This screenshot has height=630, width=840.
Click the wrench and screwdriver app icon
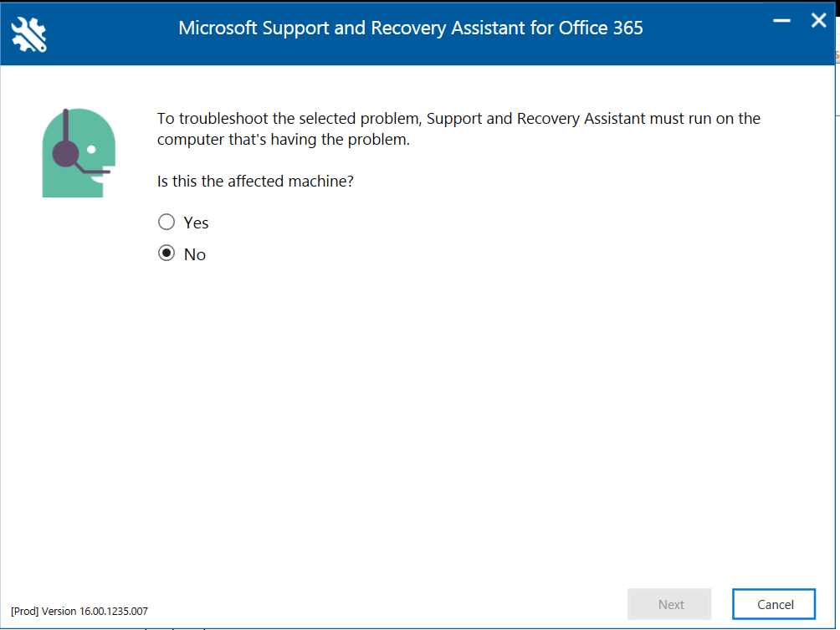29,34
